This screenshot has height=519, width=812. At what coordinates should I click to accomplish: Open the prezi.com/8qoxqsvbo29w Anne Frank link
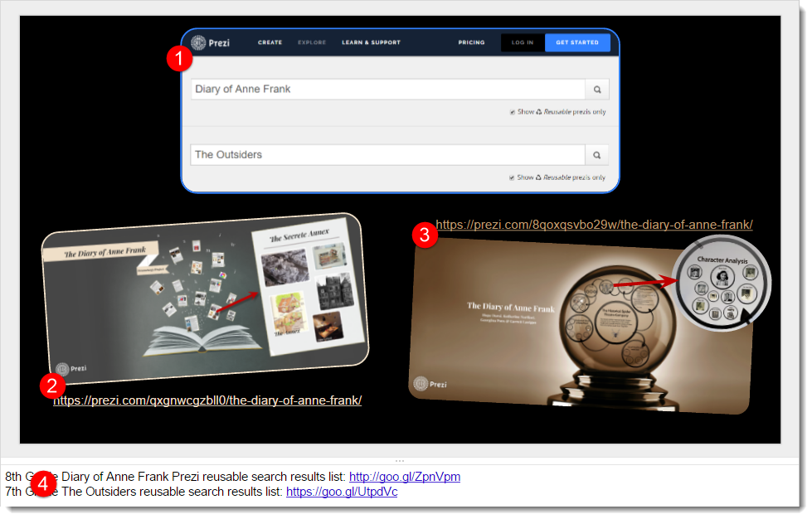point(594,225)
